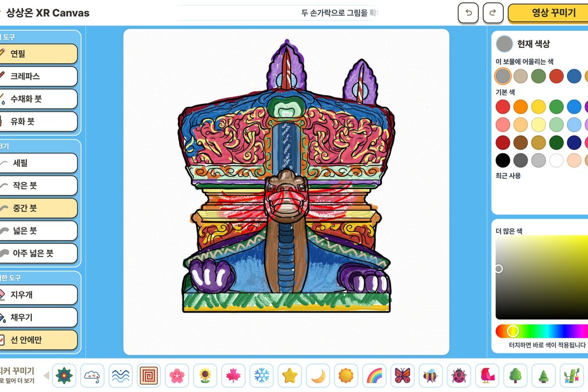
Task: Activate the 채우기 fill tool
Action: 38,318
